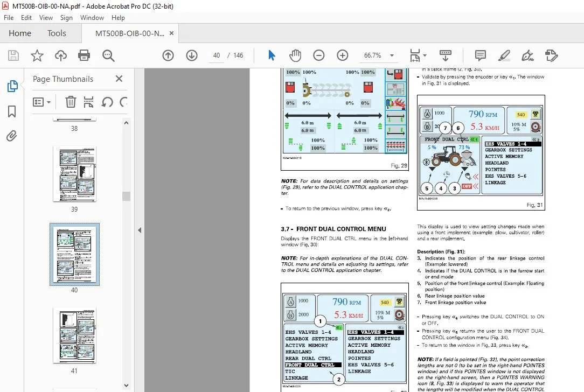The image size is (584, 392).
Task: Click the 'Fig. 29' caption
Action: click(399, 166)
